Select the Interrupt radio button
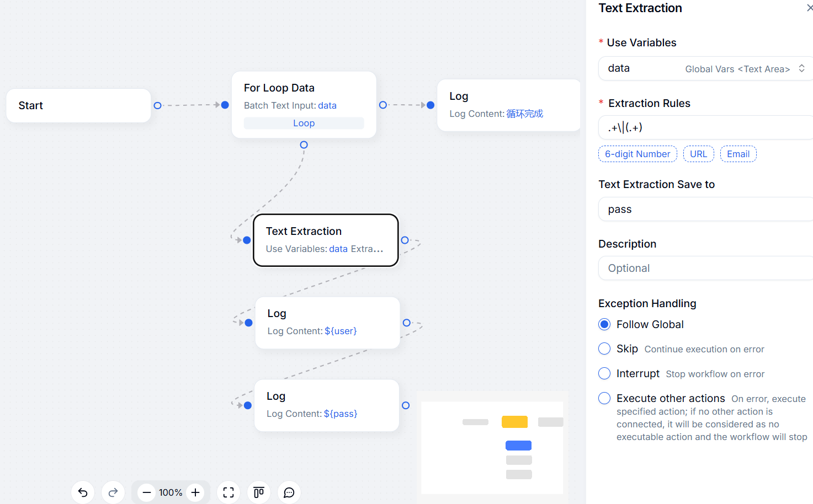This screenshot has width=813, height=504. coord(604,374)
